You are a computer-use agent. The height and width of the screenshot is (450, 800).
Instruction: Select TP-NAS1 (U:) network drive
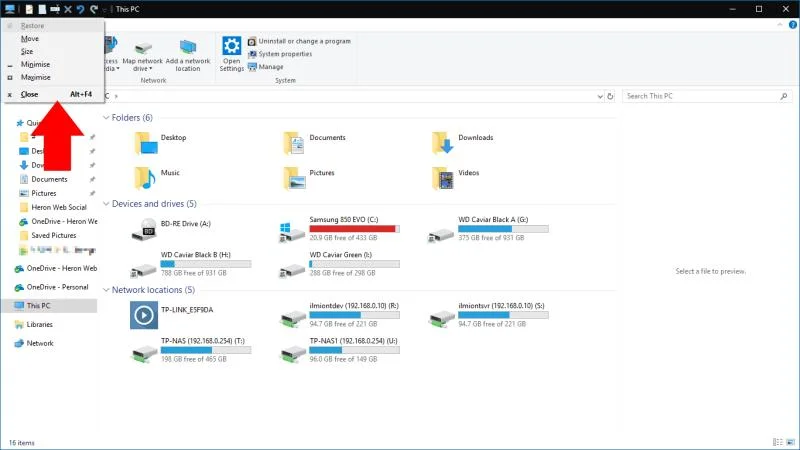(339, 350)
